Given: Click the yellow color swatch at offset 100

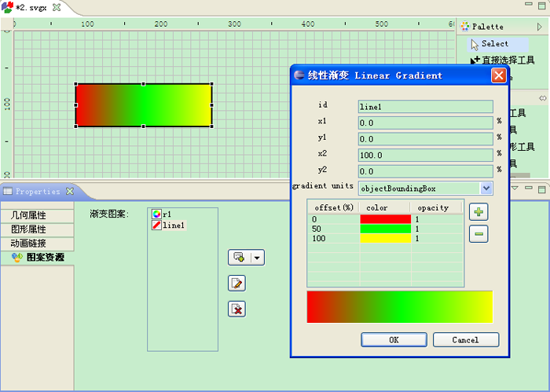Looking at the screenshot, I should click(x=385, y=239).
